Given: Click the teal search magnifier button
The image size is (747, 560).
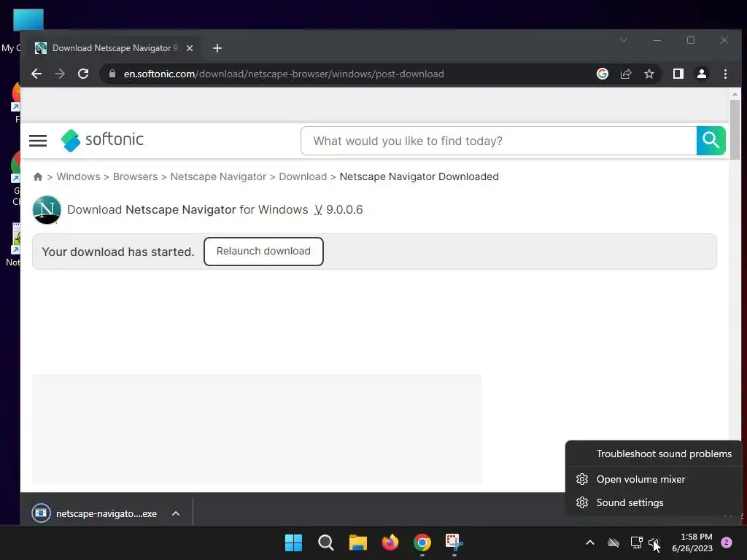Looking at the screenshot, I should (x=711, y=141).
